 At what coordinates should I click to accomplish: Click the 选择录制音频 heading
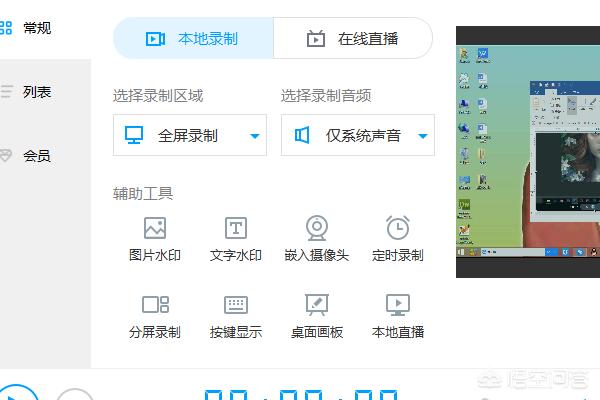tap(326, 96)
